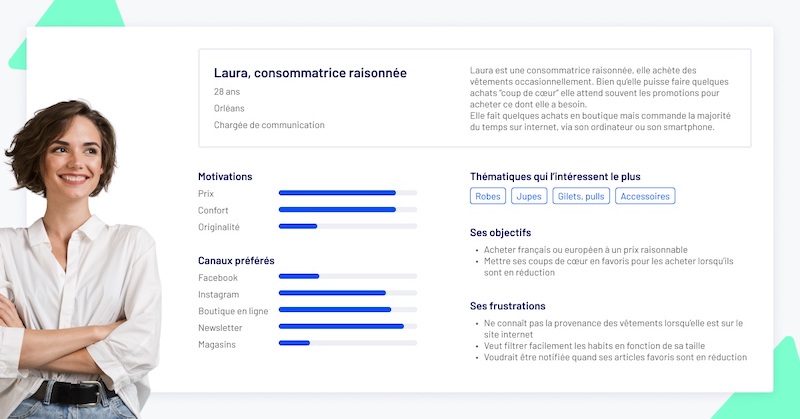Click the Facebook channel bar
This screenshot has width=800, height=419.
pos(347,277)
